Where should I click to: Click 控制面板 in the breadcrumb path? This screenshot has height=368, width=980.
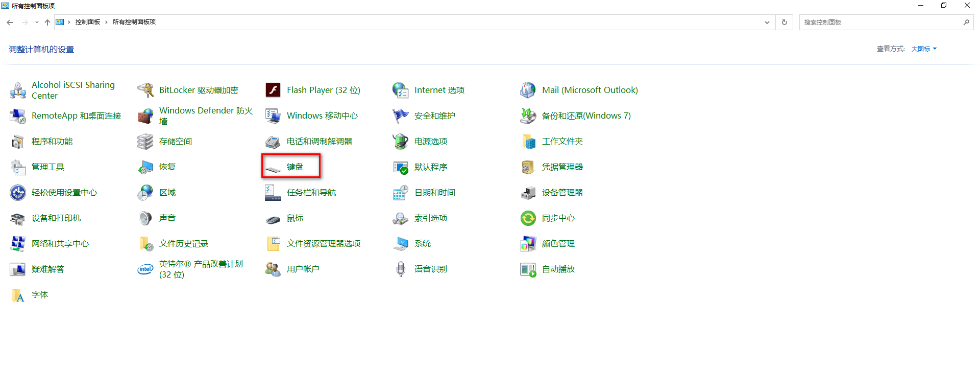point(88,22)
